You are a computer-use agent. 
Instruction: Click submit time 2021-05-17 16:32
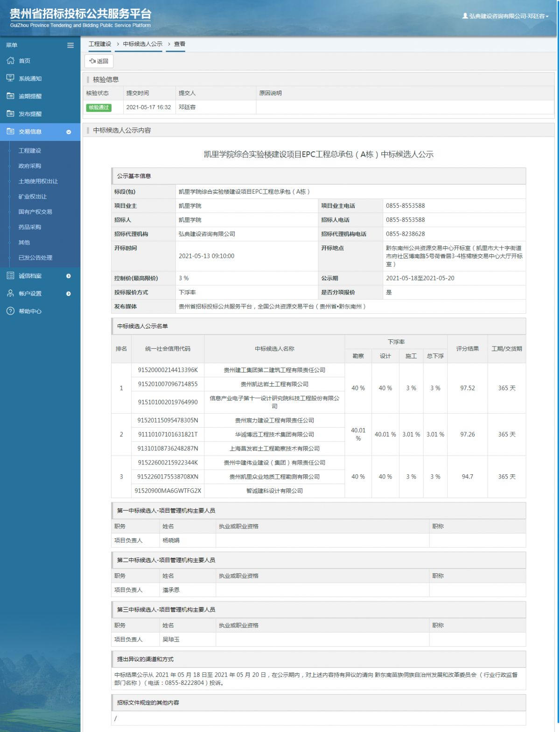[148, 107]
